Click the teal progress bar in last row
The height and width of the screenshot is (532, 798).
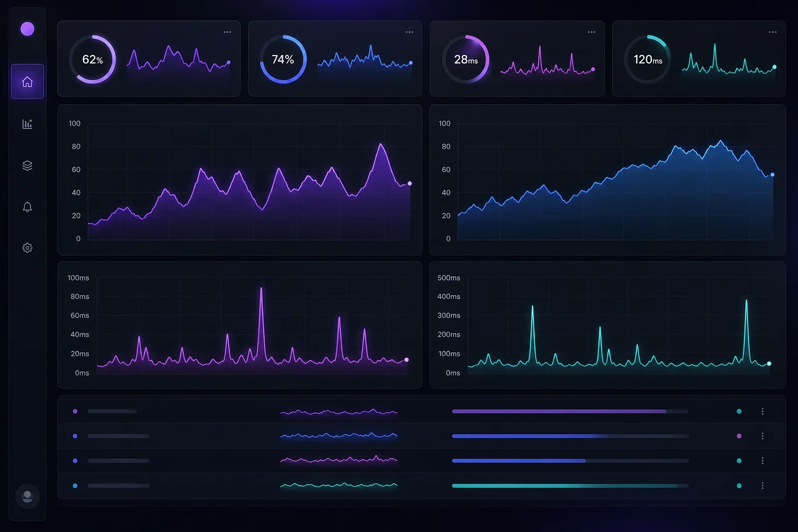tap(570, 486)
